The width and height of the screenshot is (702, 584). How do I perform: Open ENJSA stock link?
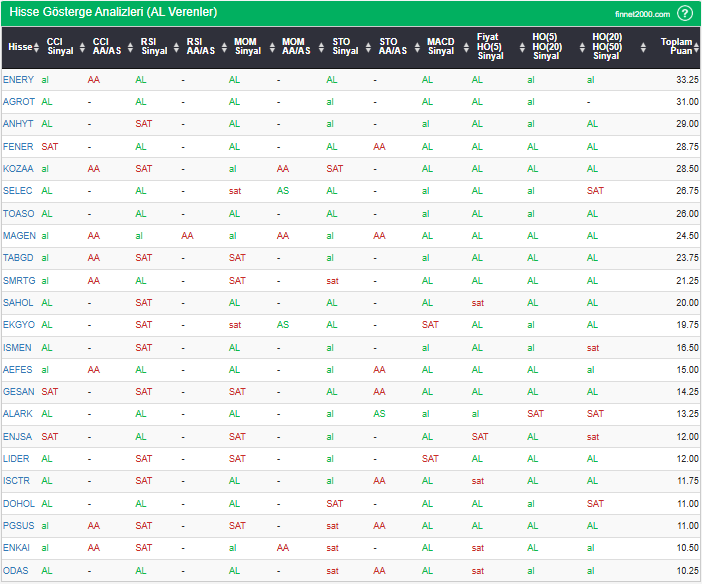pos(17,437)
